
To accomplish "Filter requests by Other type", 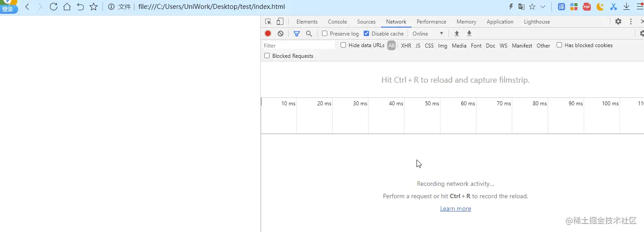I will 543,45.
